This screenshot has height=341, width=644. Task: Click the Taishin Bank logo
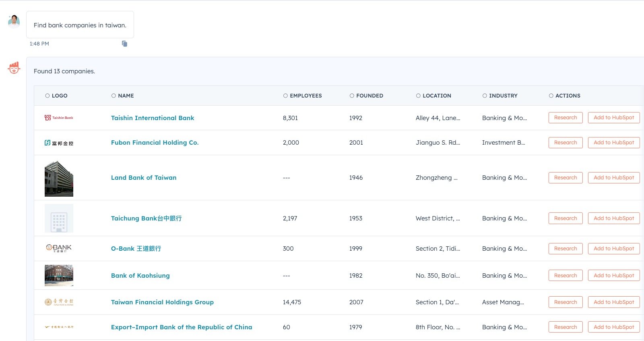pos(59,118)
